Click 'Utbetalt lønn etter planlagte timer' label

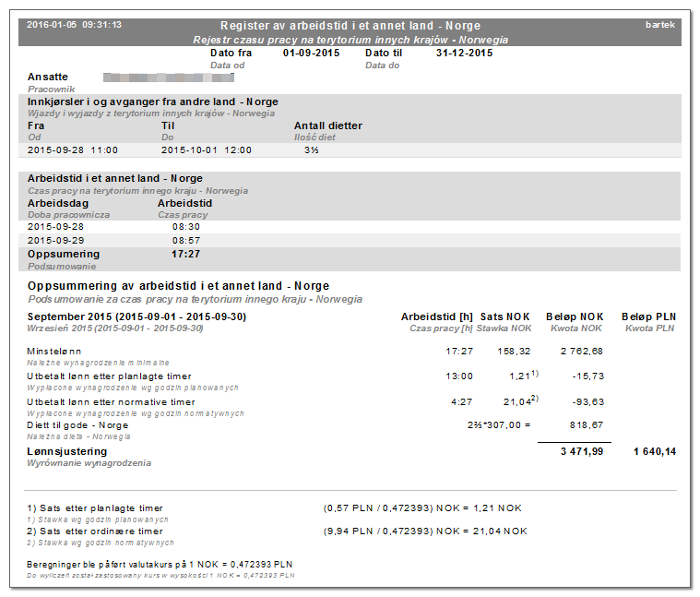[x=109, y=376]
